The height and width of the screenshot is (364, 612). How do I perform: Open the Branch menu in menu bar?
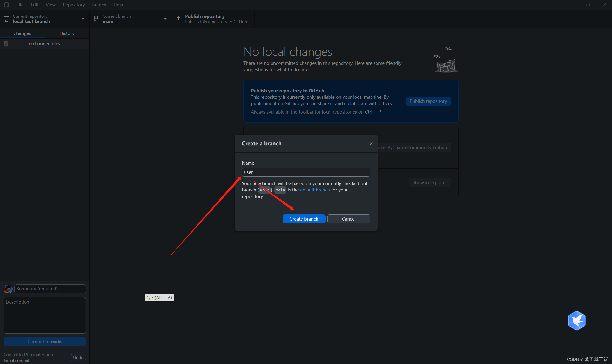click(99, 5)
